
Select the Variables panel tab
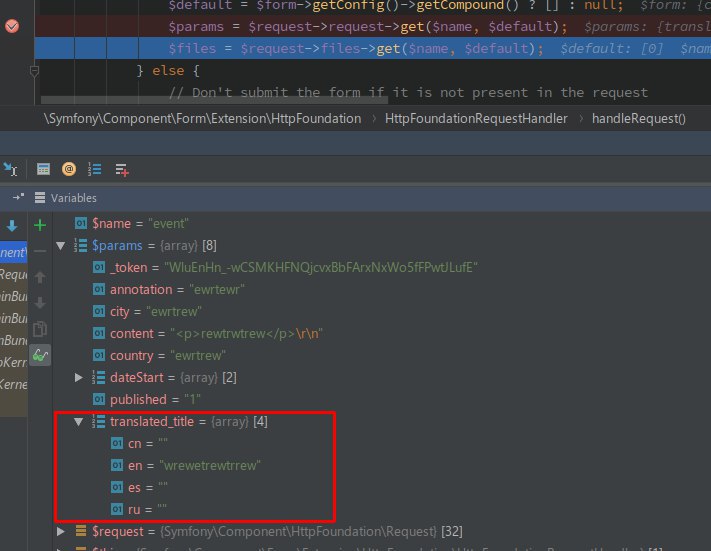(66, 198)
